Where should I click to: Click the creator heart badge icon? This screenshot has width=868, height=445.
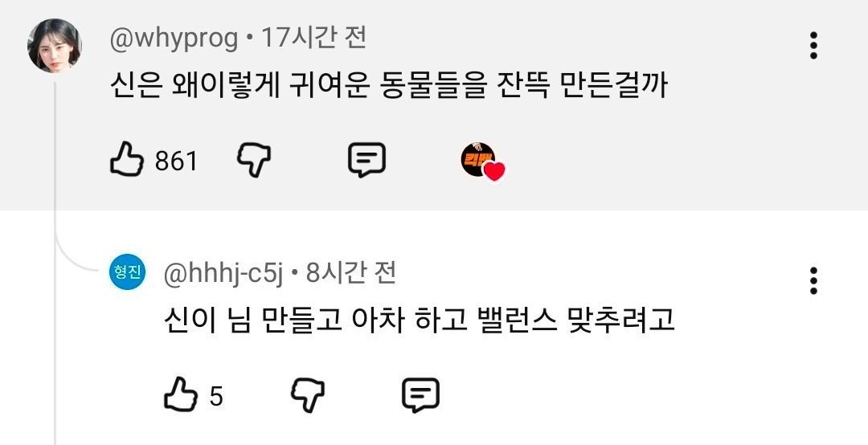click(x=483, y=161)
